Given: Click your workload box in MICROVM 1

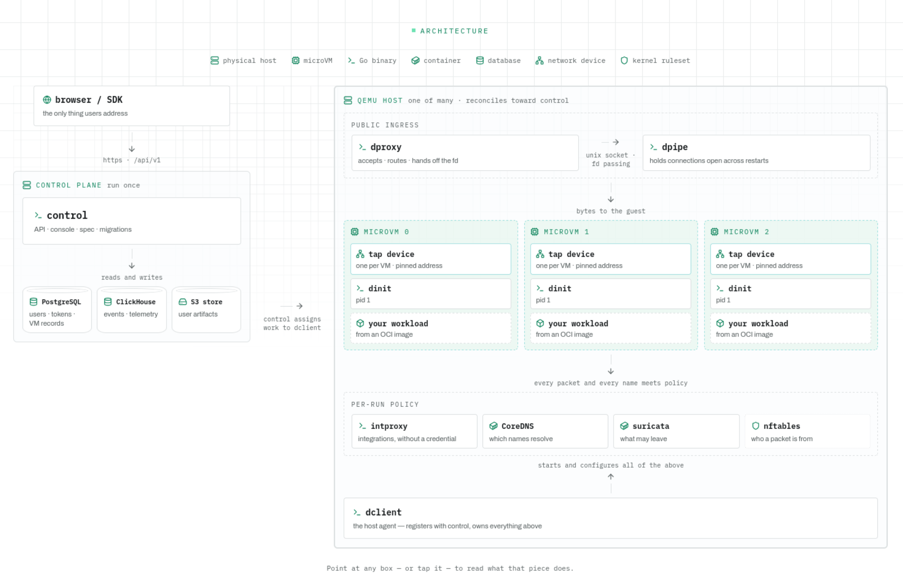Looking at the screenshot, I should coord(611,328).
